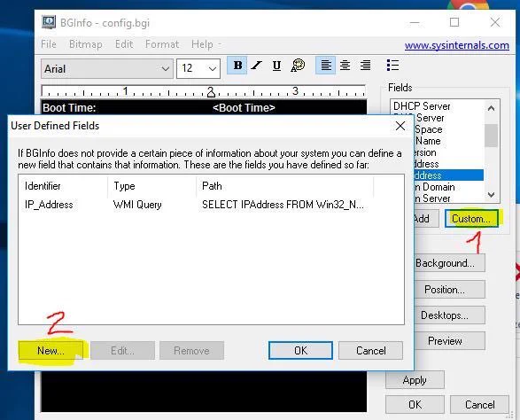Cancel the User Defined Fields dialog
The image size is (520, 420).
point(371,351)
